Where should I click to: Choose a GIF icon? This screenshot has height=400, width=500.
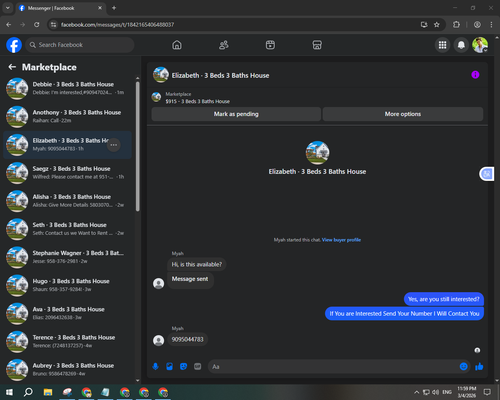(x=197, y=367)
